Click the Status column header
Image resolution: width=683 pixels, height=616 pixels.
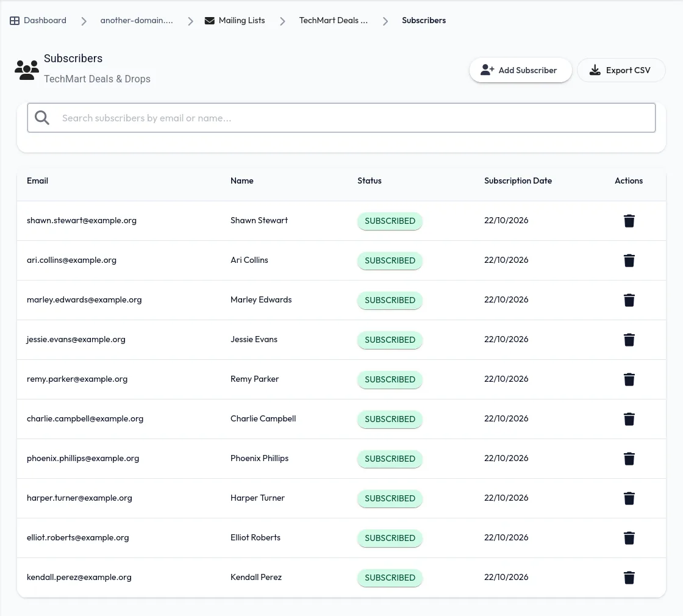click(x=370, y=181)
